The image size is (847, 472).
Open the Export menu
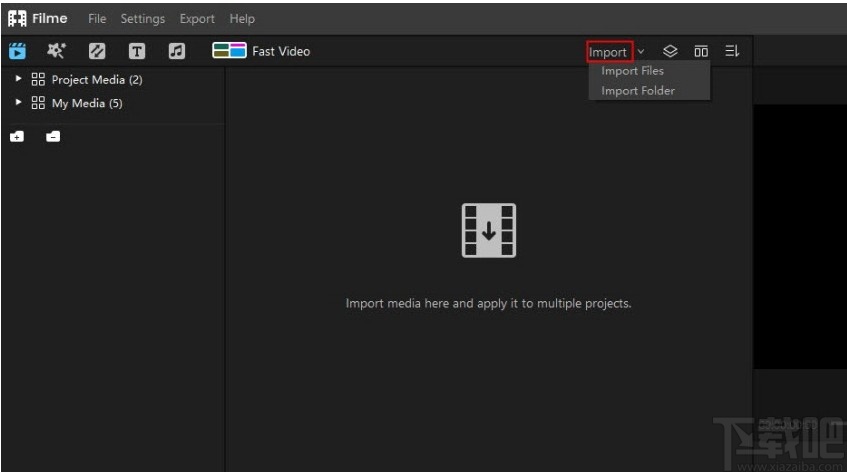[197, 19]
